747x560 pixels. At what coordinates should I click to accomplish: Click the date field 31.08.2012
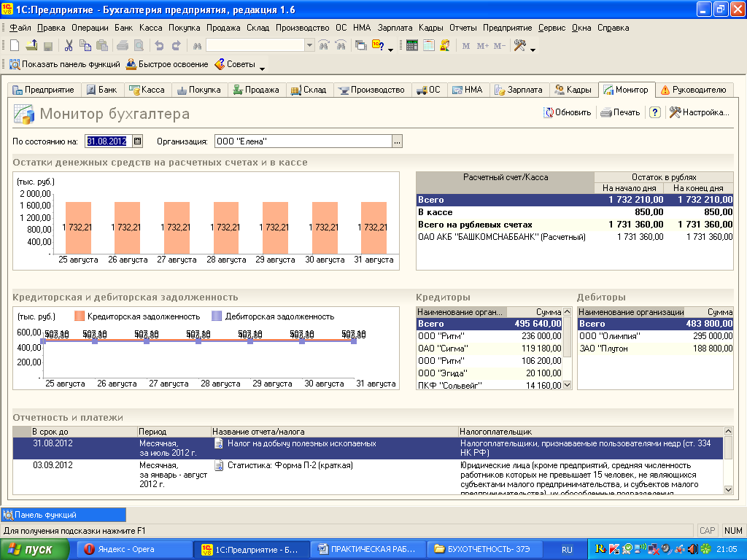coord(108,141)
